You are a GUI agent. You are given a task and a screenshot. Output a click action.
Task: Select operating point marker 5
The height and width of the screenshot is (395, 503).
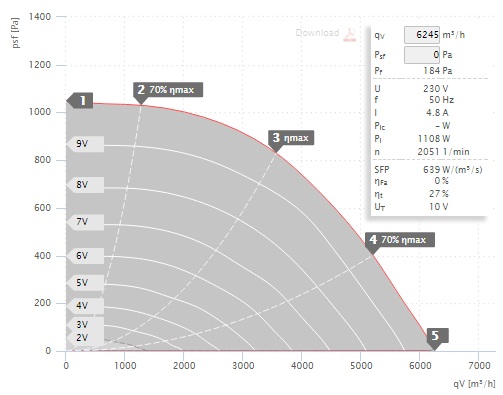(x=438, y=335)
